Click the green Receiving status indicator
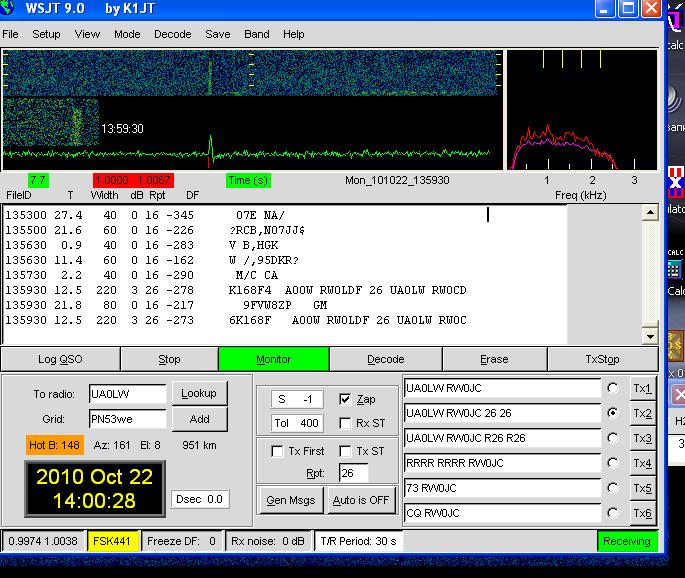Screen dimensions: 685x578 tap(627, 541)
